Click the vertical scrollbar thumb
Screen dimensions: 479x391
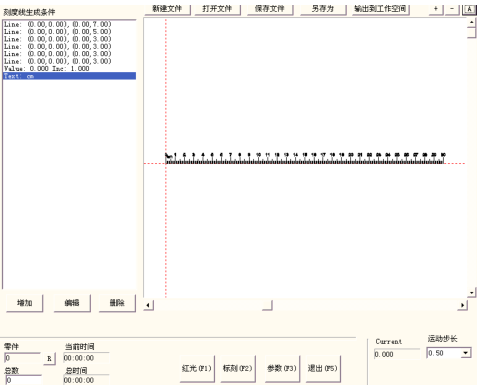coord(471,33)
